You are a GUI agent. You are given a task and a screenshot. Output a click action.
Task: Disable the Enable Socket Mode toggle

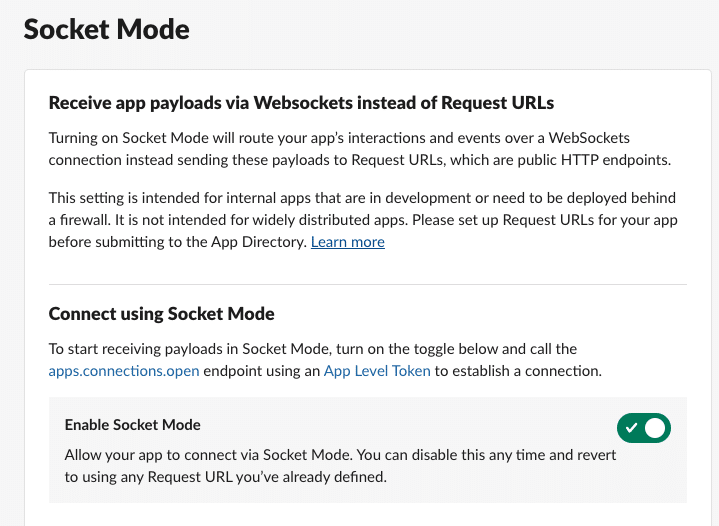pos(643,428)
